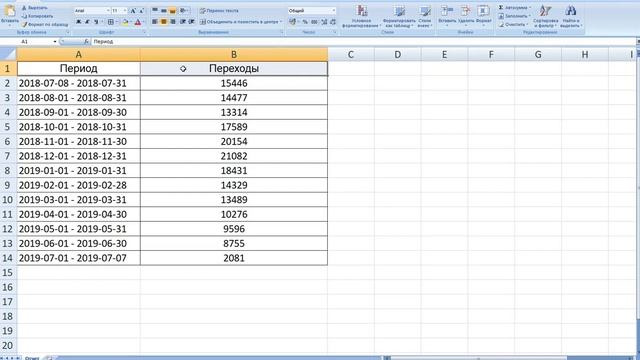Open the Arial font name dropdown
The image size is (640, 360).
[108, 11]
